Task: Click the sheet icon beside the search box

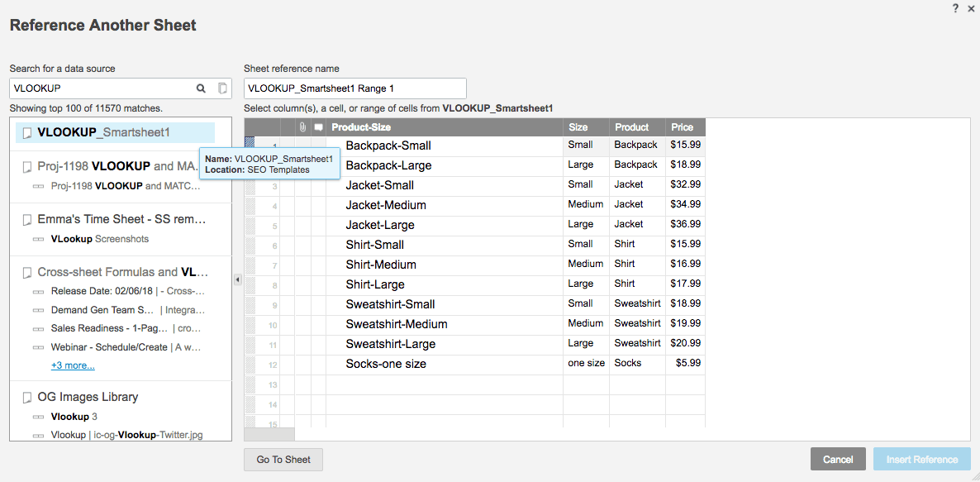Action: coord(222,88)
